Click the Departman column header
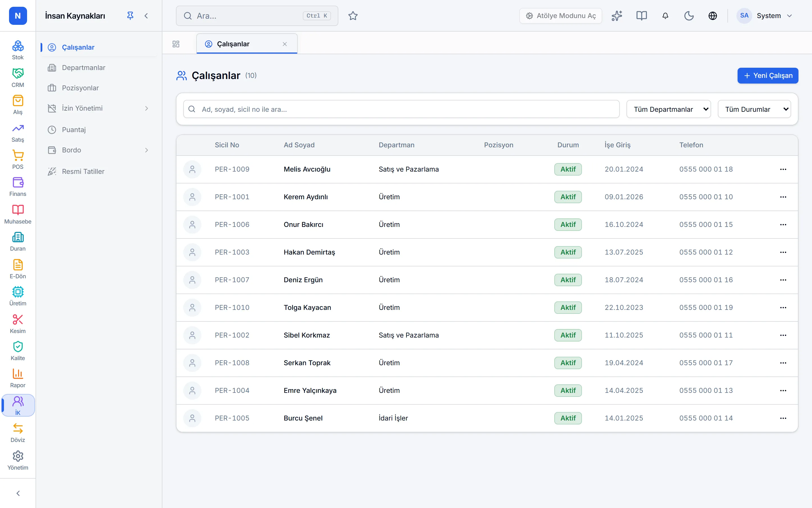 click(396, 145)
